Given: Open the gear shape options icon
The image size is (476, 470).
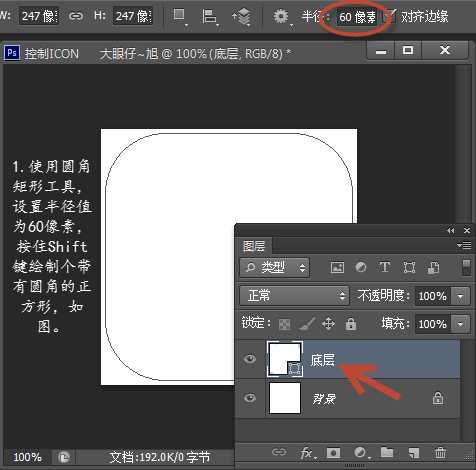Looking at the screenshot, I should click(x=281, y=16).
